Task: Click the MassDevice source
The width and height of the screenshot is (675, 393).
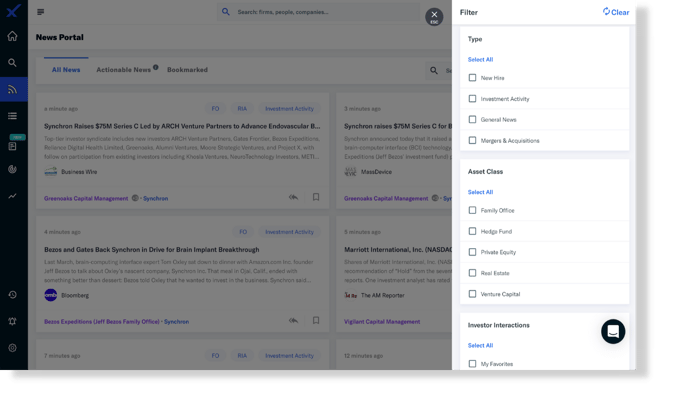Action: point(368,172)
